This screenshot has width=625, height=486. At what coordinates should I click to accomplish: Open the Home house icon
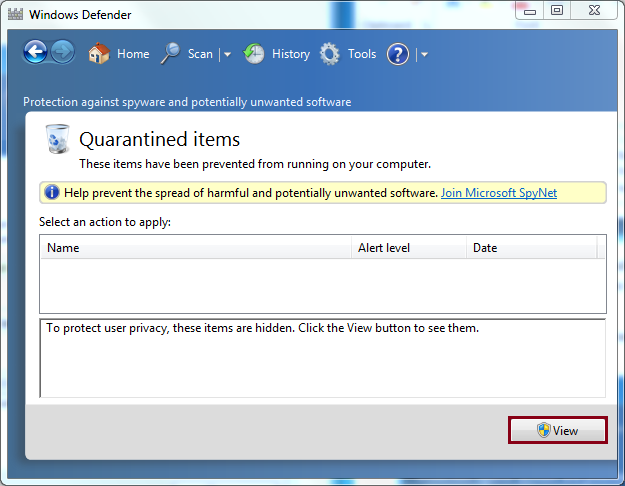click(x=99, y=53)
